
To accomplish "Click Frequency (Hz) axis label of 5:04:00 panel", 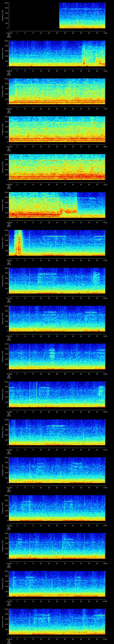I will pos(3,16).
